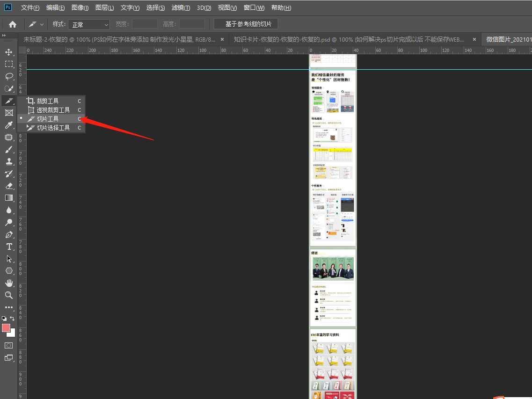Image resolution: width=532 pixels, height=399 pixels.
Task: Swap foreground and background colors
Action: [13, 319]
